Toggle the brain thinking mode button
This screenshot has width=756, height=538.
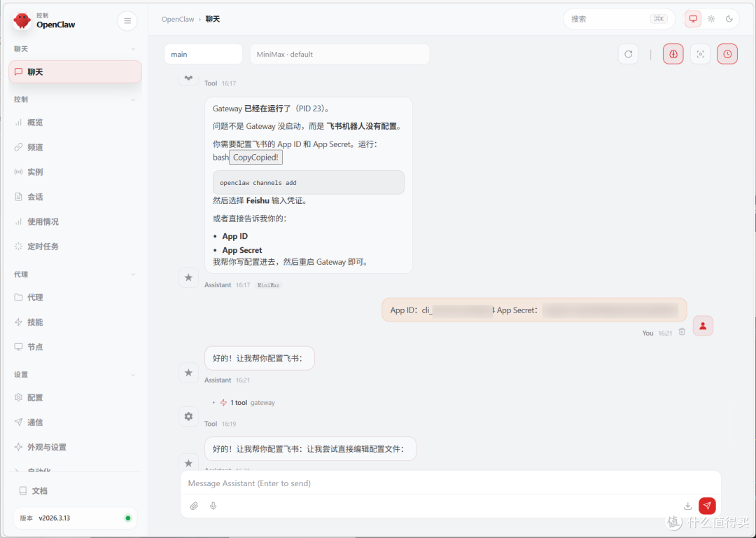click(x=673, y=54)
